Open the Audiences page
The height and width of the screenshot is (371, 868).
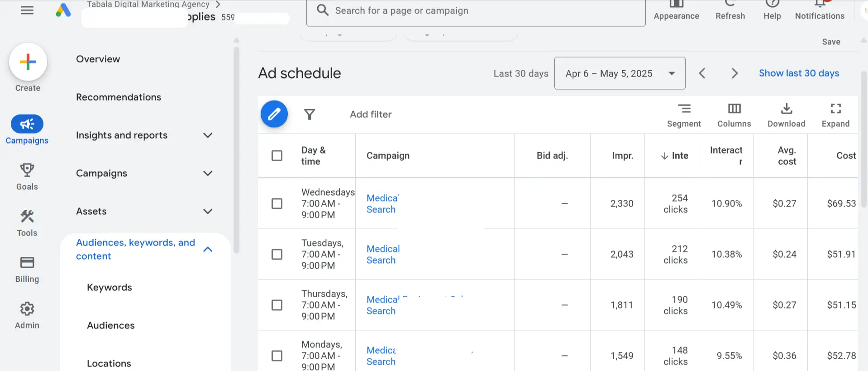(x=111, y=326)
